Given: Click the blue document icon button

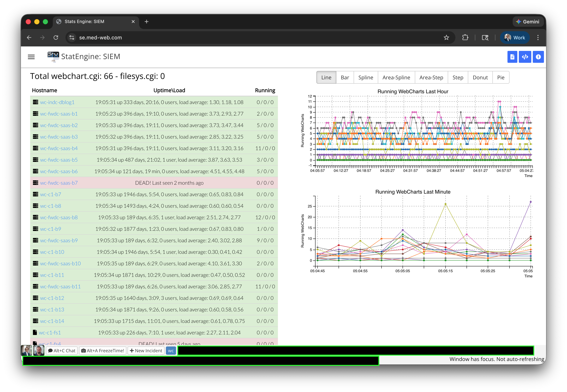Looking at the screenshot, I should pos(512,57).
